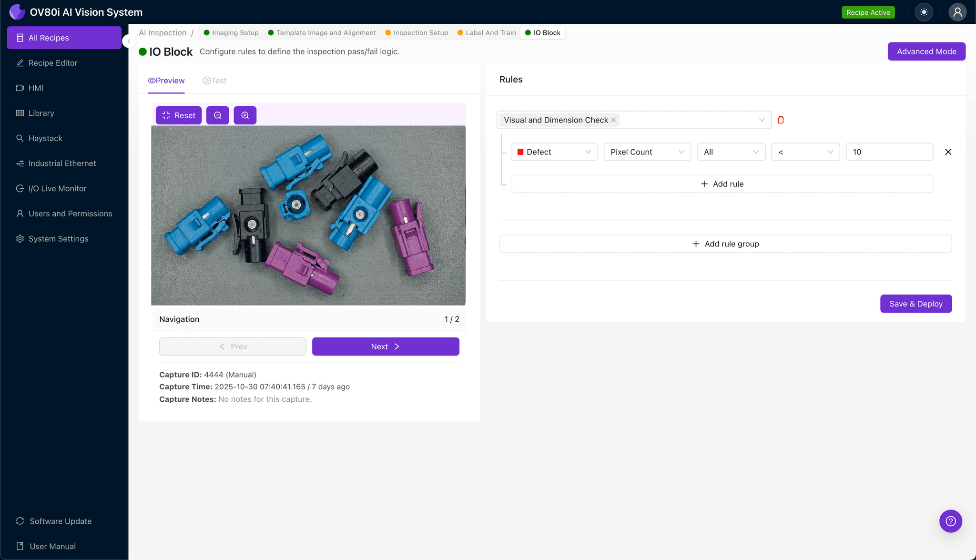Open the Pixel Count metric dropdown

point(647,152)
